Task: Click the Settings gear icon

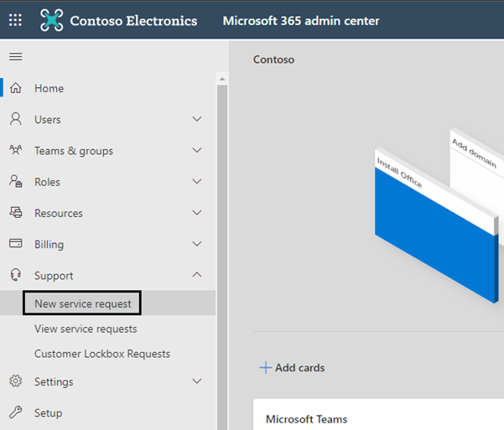Action: [x=15, y=381]
